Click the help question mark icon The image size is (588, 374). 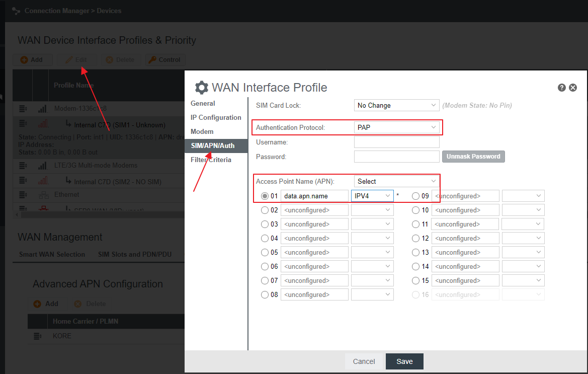point(562,88)
